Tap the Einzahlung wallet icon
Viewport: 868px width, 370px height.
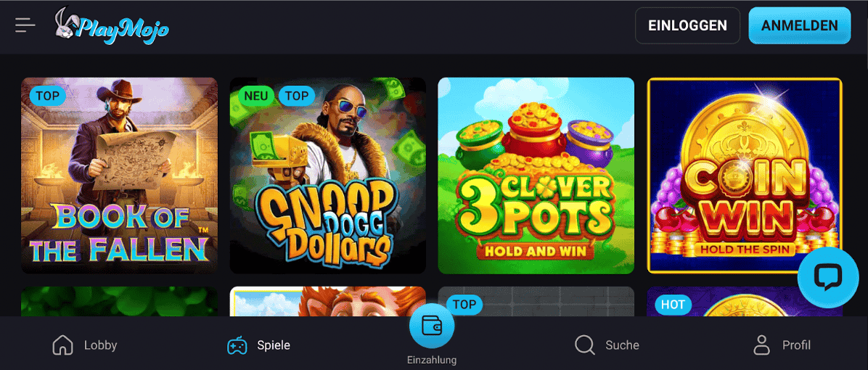(x=432, y=326)
